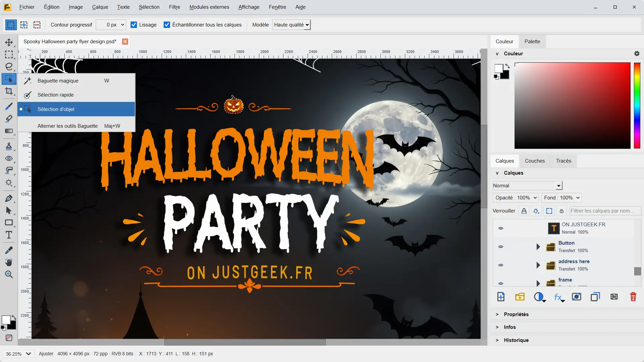
Task: Delete layer with the red trash icon
Action: coord(633,297)
